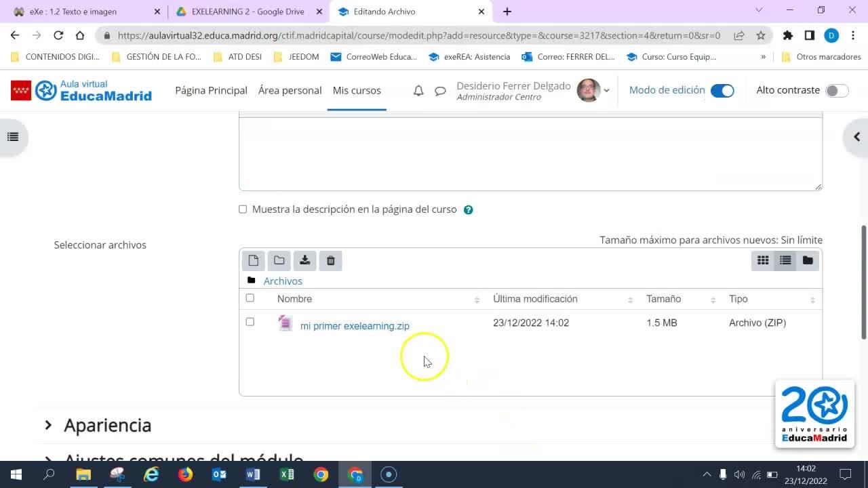The width and height of the screenshot is (868, 488).
Task: Open Word from the taskbar
Action: [253, 474]
